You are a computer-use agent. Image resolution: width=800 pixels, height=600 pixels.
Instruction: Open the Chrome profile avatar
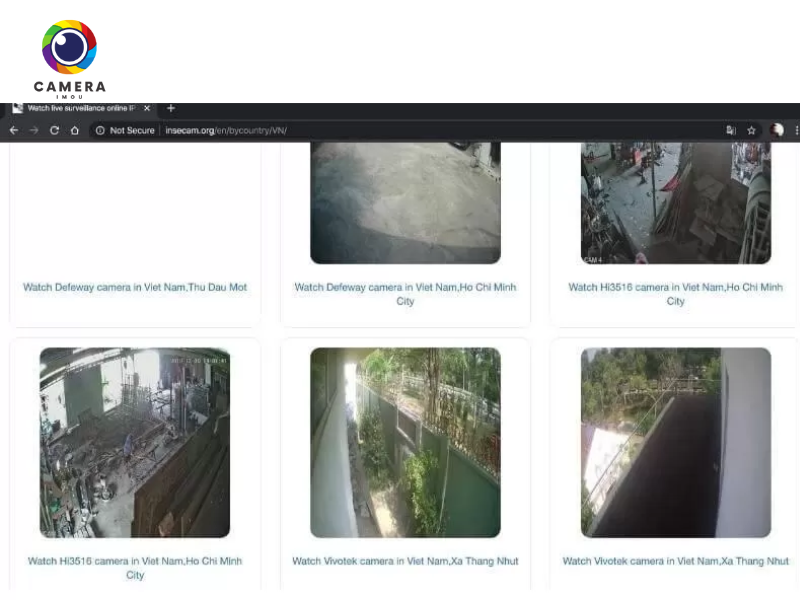click(x=778, y=130)
